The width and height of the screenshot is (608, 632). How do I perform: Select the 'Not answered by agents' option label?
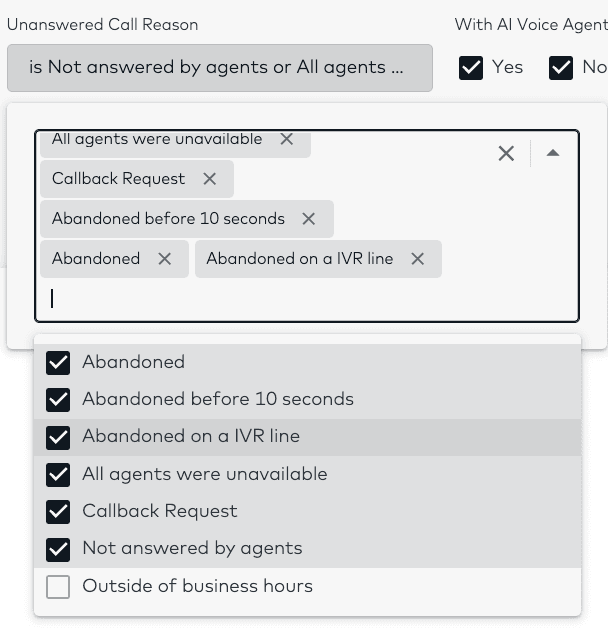(192, 548)
